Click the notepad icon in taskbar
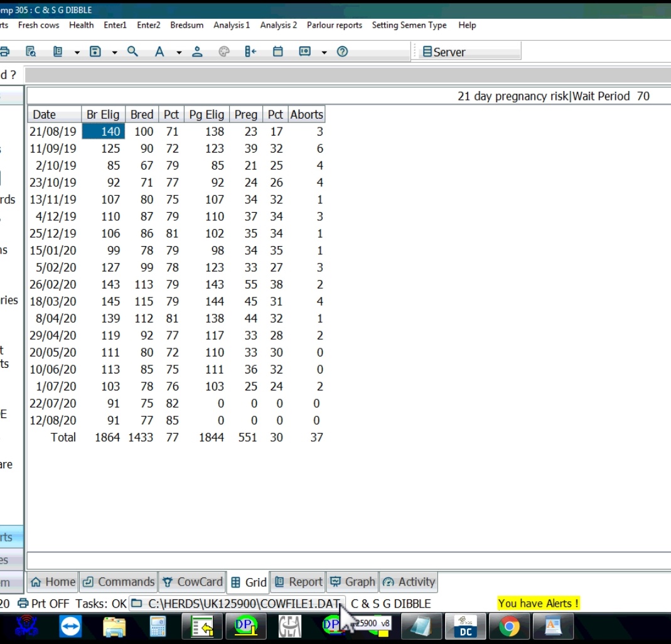The image size is (671, 644). click(x=422, y=626)
